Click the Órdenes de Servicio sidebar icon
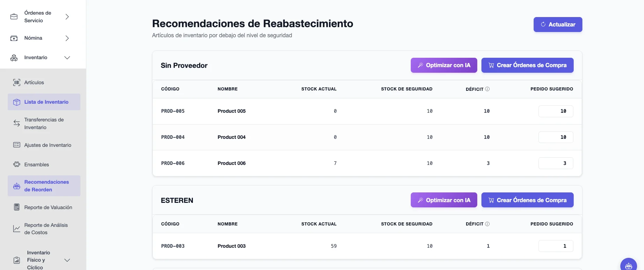644x270 pixels. pos(14,17)
